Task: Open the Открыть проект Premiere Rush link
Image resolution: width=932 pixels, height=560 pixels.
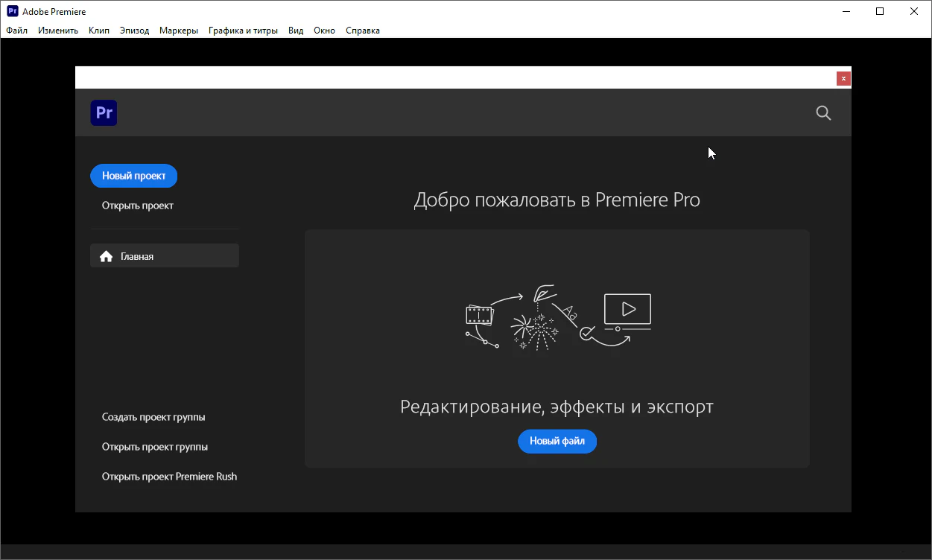Action: pos(169,477)
